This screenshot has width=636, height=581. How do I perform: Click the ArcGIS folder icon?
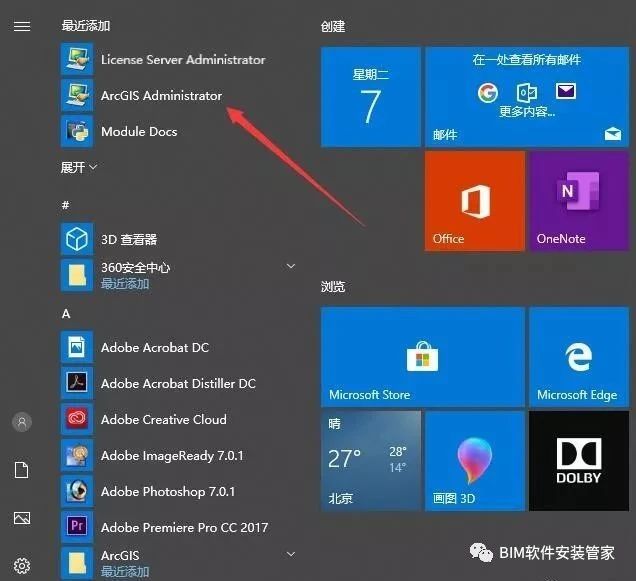77,563
